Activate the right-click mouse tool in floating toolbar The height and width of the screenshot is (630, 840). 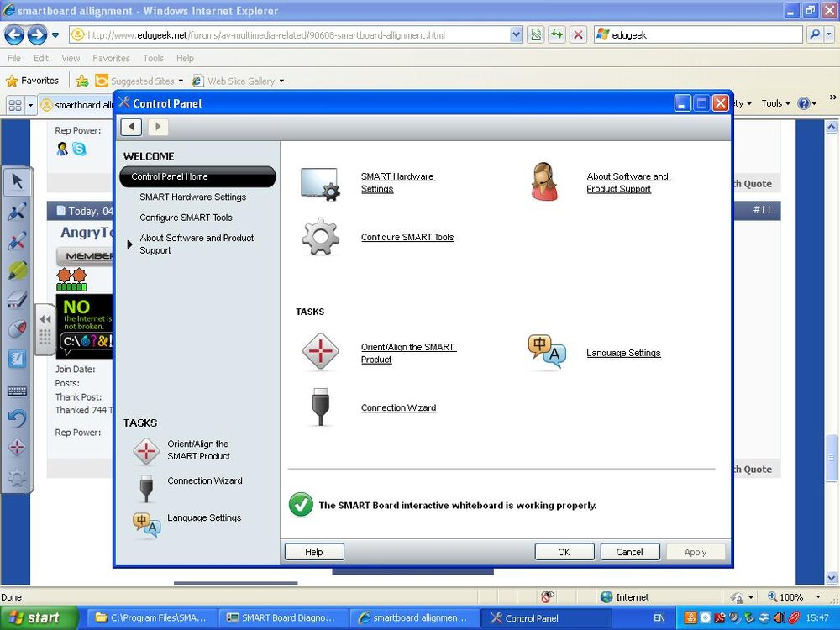[x=17, y=329]
